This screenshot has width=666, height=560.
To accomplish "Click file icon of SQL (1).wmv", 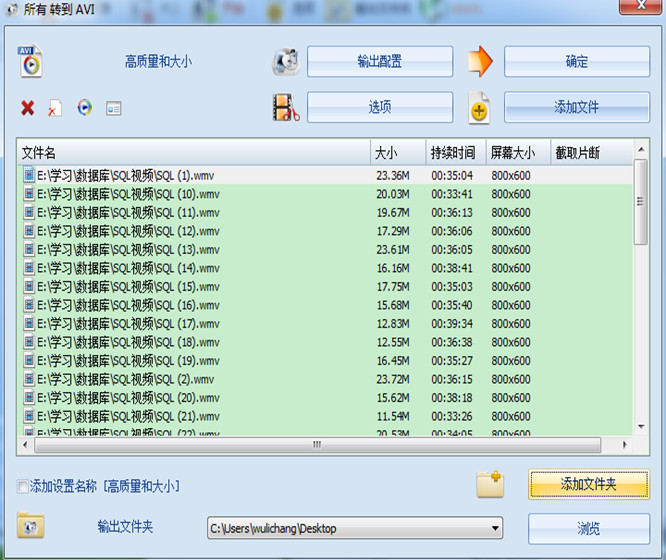I will [29, 175].
